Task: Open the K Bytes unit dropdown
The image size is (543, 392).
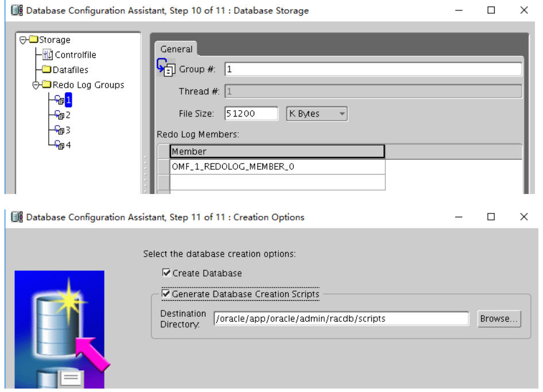Action: point(317,114)
